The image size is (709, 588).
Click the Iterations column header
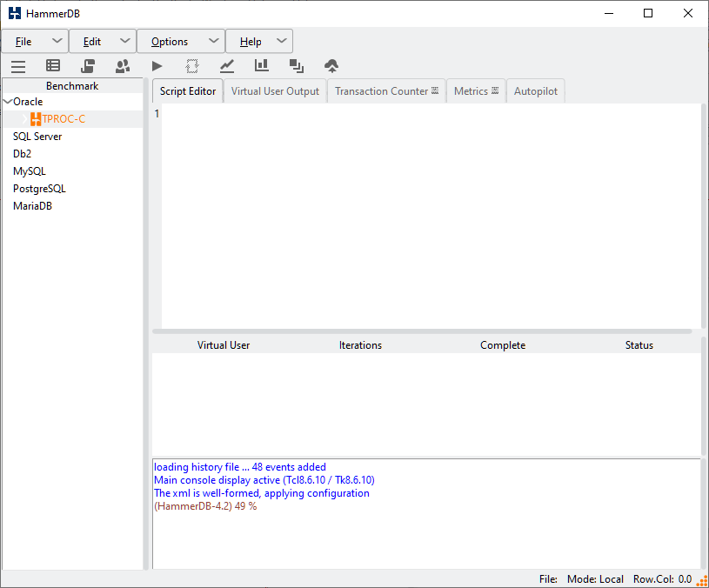point(360,345)
